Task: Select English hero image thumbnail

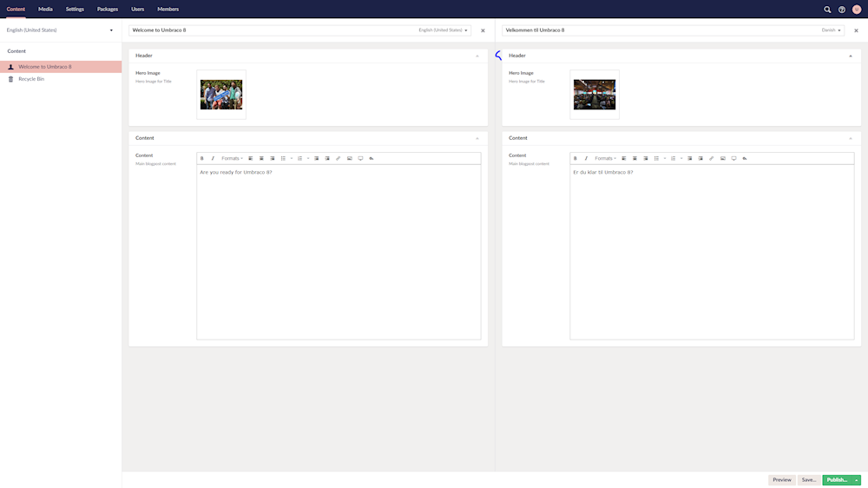Action: pyautogui.click(x=221, y=95)
